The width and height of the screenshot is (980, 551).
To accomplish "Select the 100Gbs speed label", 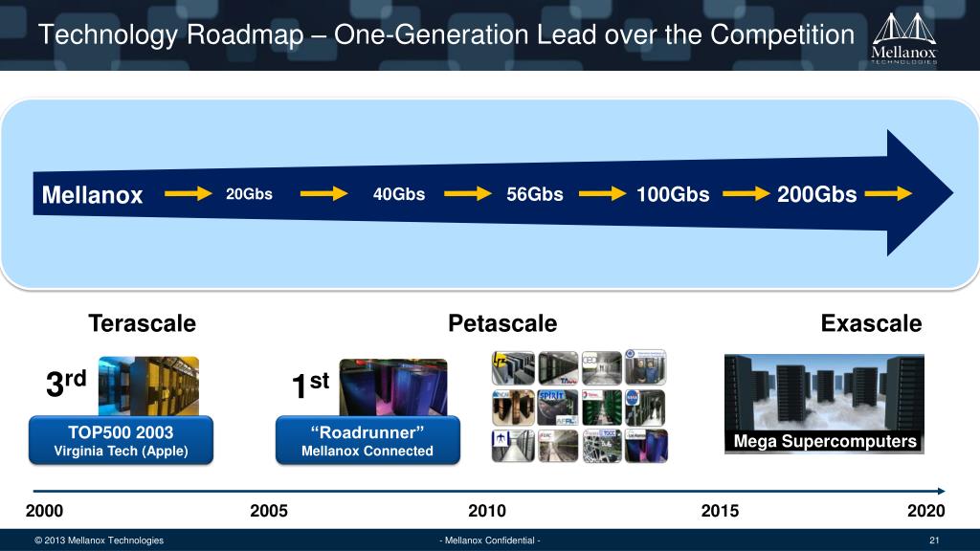I will tap(673, 194).
